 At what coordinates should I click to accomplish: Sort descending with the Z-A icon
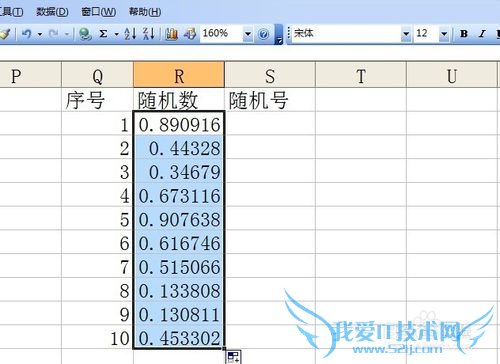click(x=149, y=34)
